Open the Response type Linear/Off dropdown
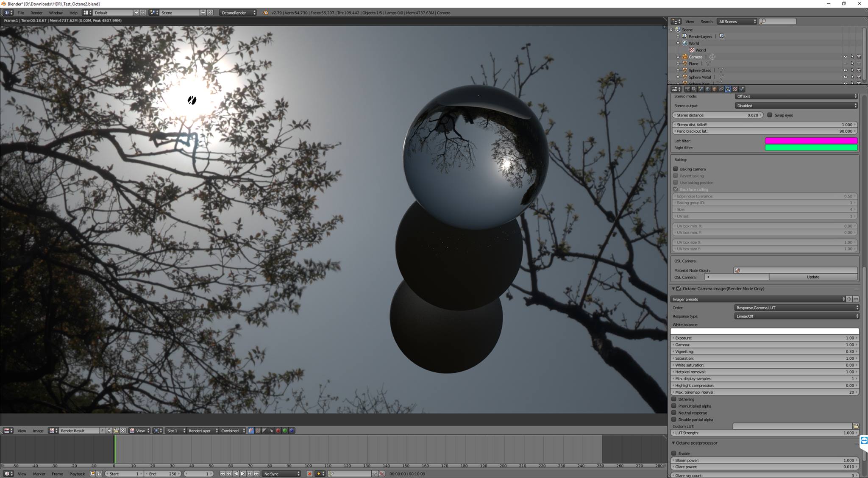 pos(796,316)
